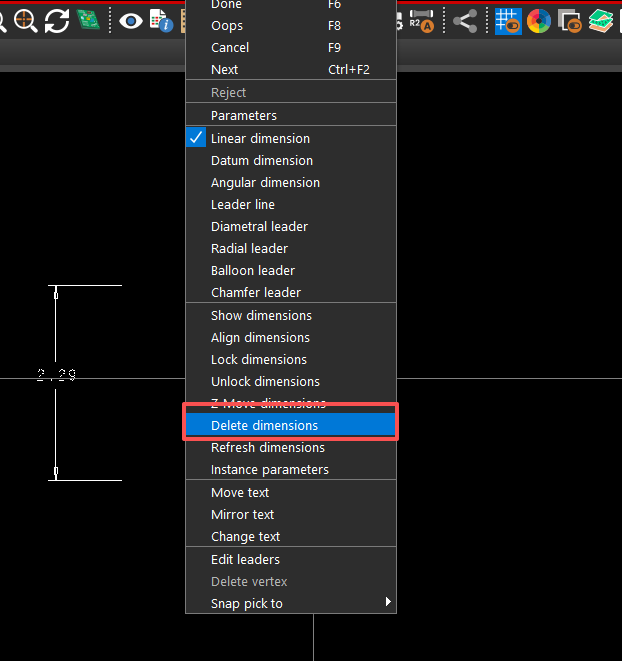Click the R2 auto-rename refdes icon

423,20
